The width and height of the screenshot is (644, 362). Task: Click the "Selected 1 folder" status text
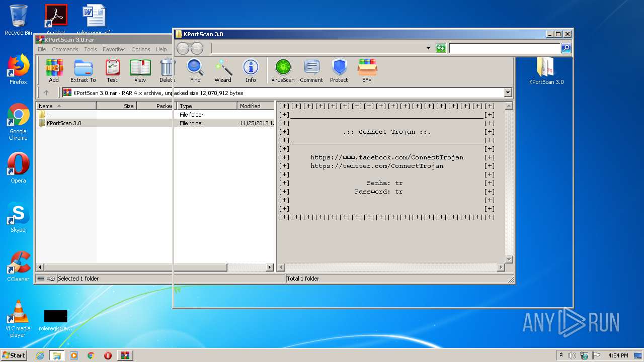click(x=78, y=279)
